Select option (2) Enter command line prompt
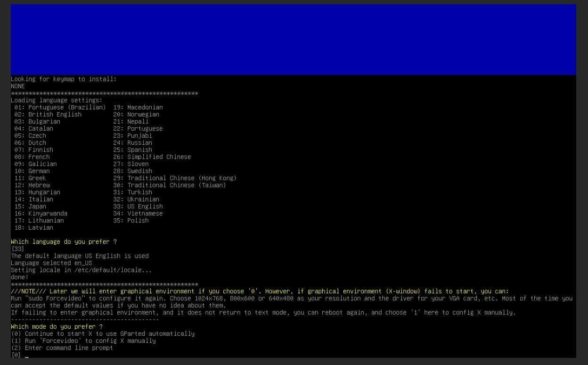 click(x=62, y=348)
